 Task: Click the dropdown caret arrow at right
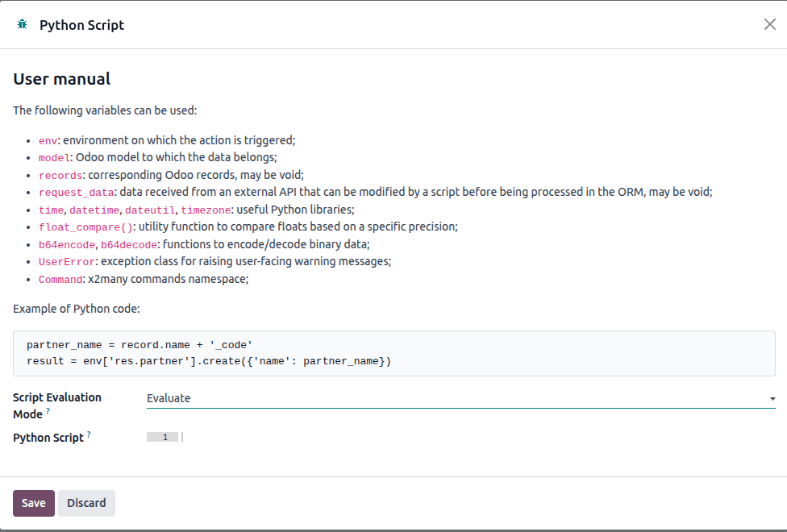pyautogui.click(x=772, y=399)
